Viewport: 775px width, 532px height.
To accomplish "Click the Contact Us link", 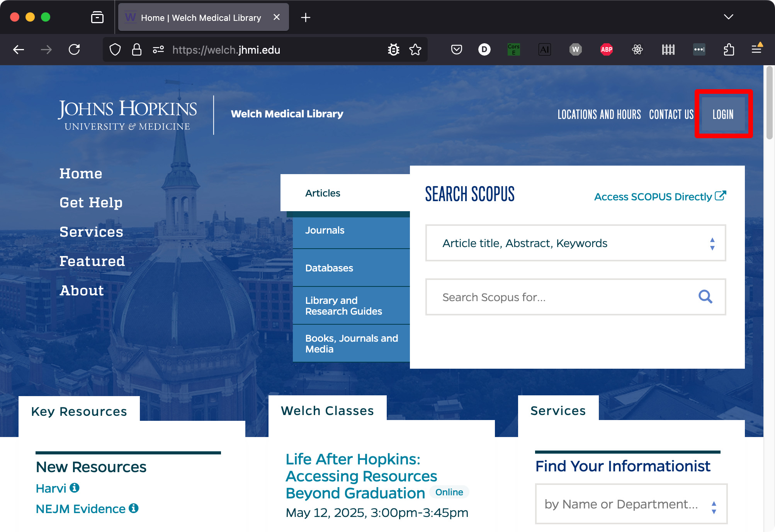I will coord(671,114).
